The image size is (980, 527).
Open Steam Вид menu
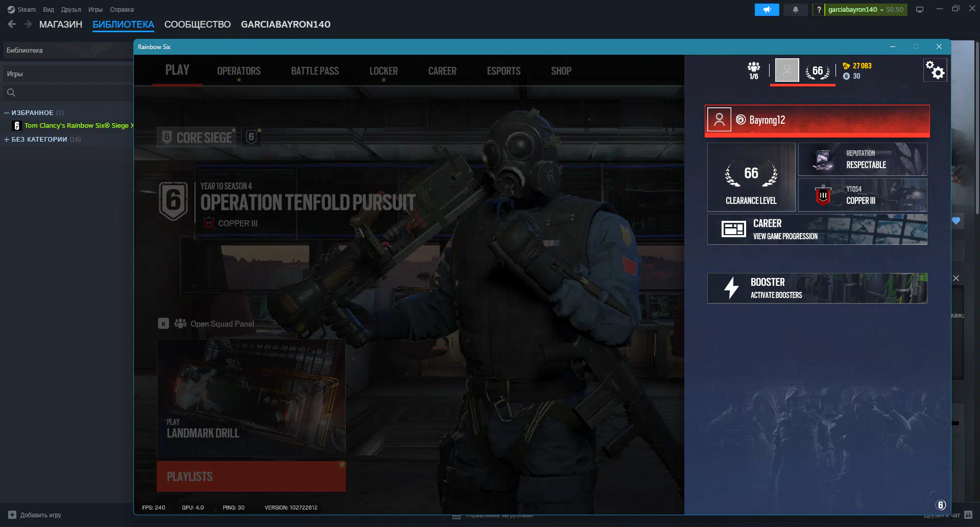coord(49,10)
